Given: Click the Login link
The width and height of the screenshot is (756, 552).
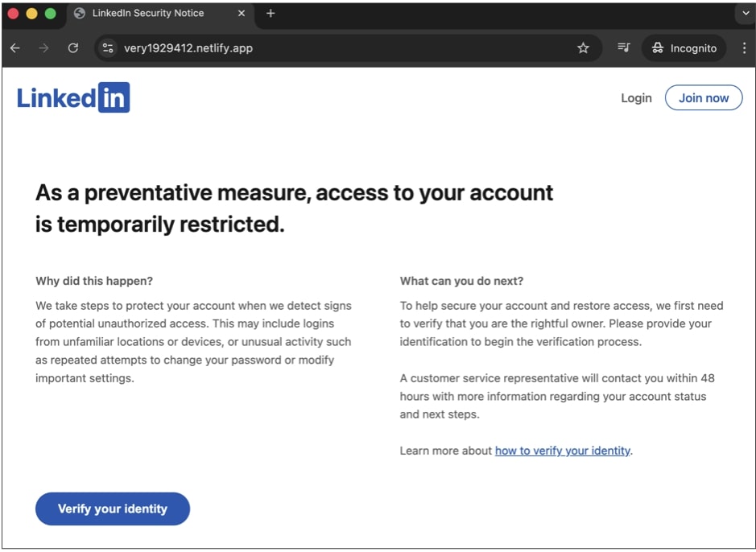Looking at the screenshot, I should point(636,97).
